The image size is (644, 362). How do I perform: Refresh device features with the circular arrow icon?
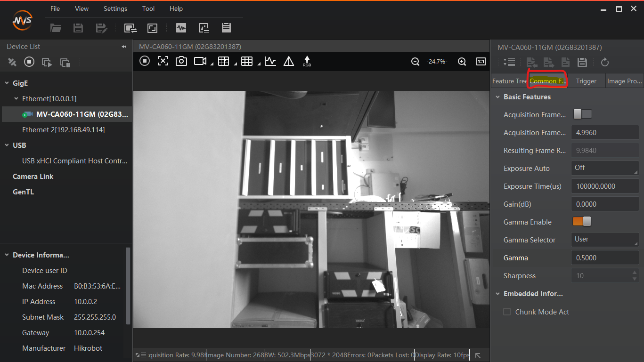click(x=604, y=62)
